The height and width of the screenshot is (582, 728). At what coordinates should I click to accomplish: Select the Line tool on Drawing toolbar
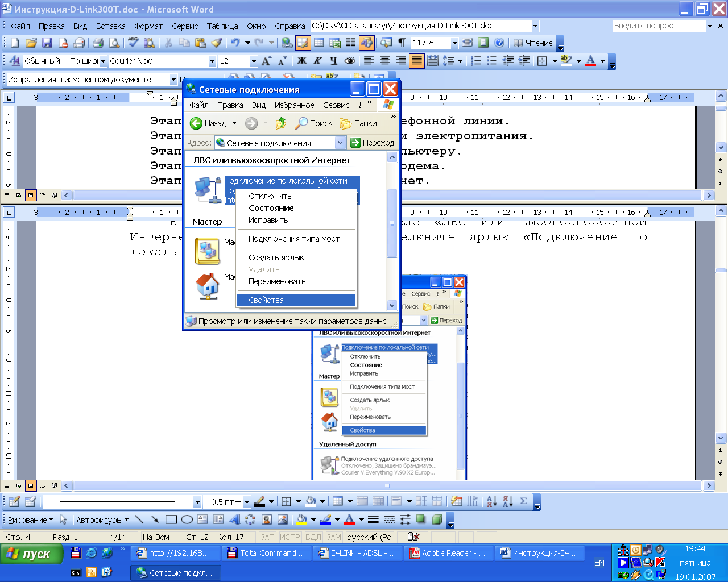139,519
